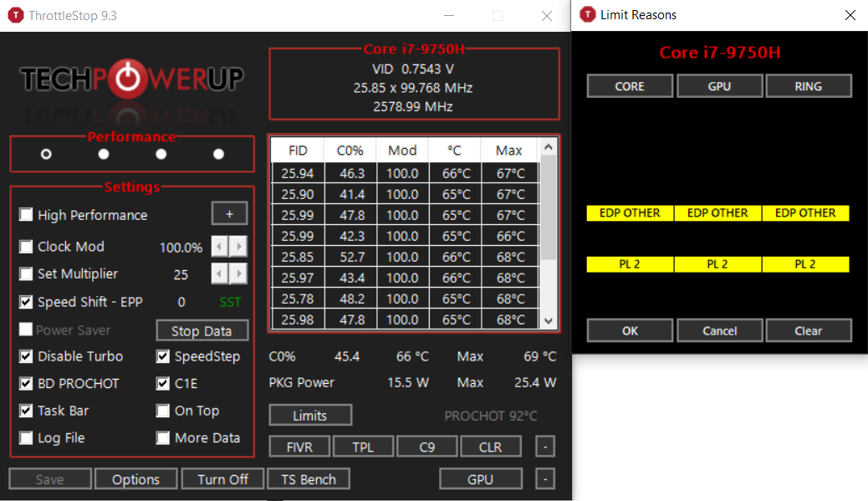Click EDP OTHER under CORE column
868x501 pixels.
[x=630, y=213]
